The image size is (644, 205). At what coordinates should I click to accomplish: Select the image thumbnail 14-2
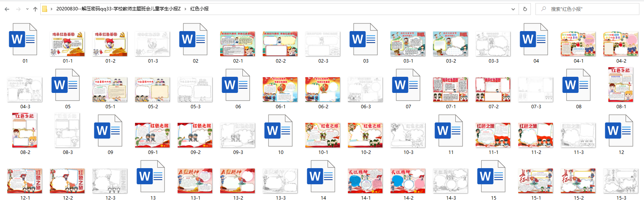click(408, 180)
